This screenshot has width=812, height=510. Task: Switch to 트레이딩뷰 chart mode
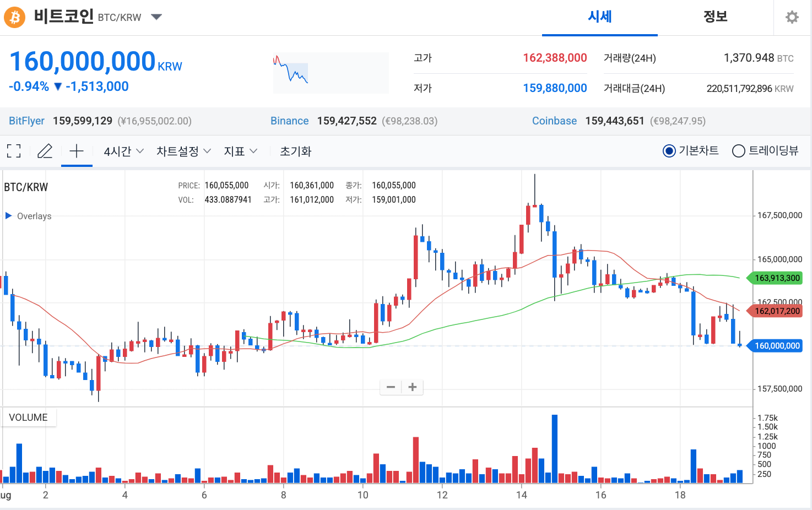click(739, 151)
